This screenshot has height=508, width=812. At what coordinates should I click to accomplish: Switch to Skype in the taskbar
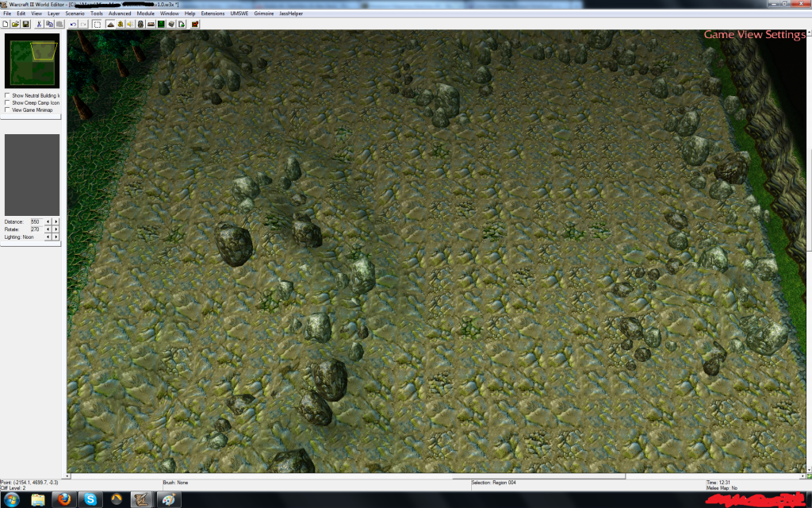click(90, 500)
